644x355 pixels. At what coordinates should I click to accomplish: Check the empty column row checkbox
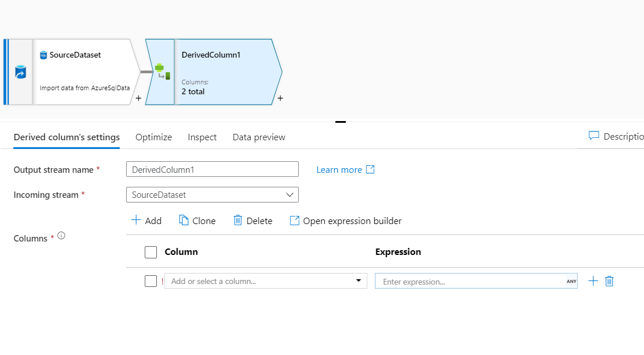(151, 281)
